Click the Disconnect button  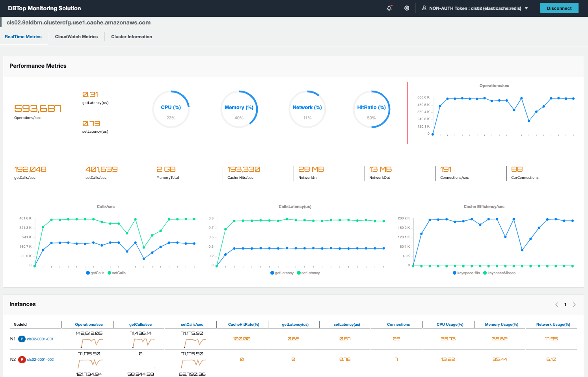coord(559,8)
